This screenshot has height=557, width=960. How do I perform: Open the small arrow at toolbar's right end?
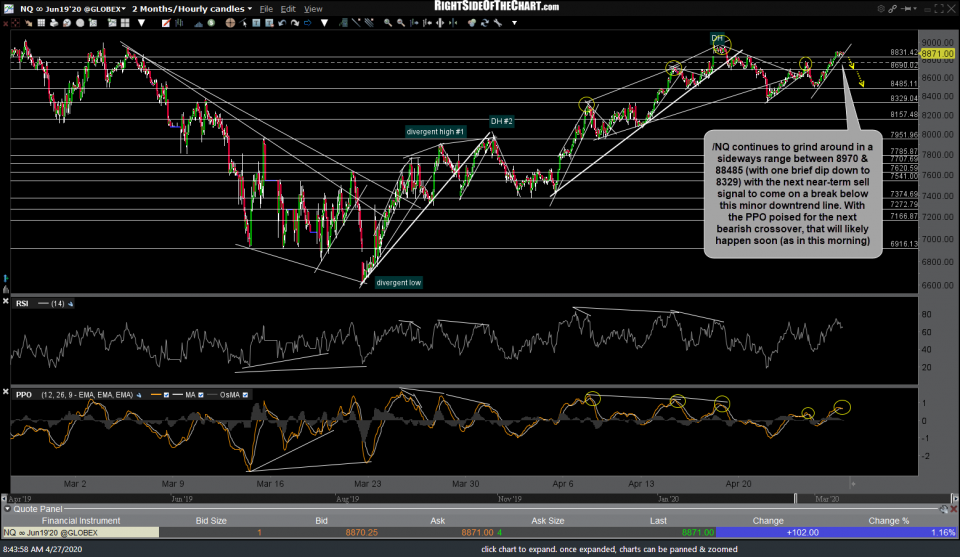pos(514,23)
